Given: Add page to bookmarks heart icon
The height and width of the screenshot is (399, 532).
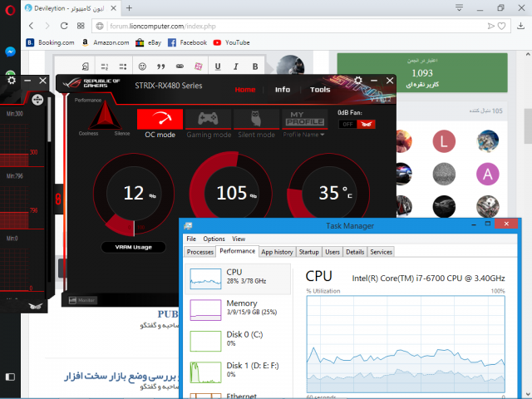Looking at the screenshot, I should click(501, 26).
